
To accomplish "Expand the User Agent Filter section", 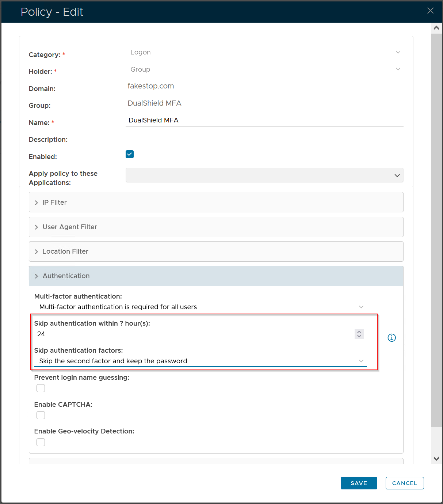I will pos(216,227).
